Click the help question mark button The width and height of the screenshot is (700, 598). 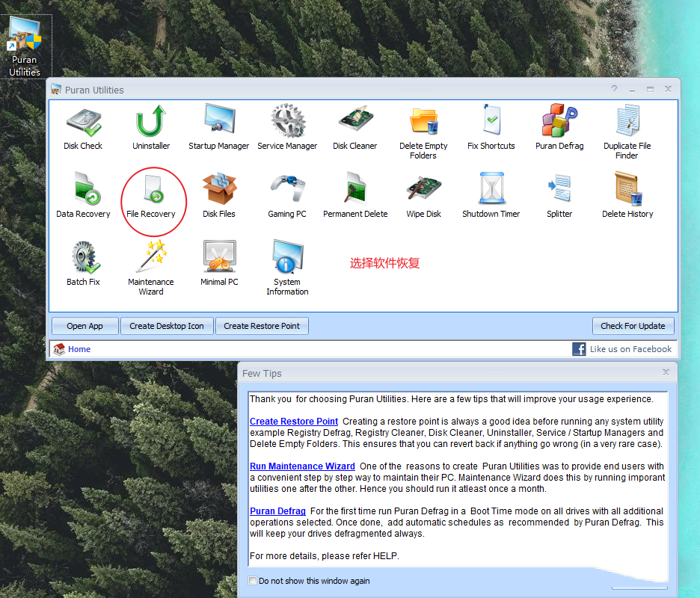(614, 89)
